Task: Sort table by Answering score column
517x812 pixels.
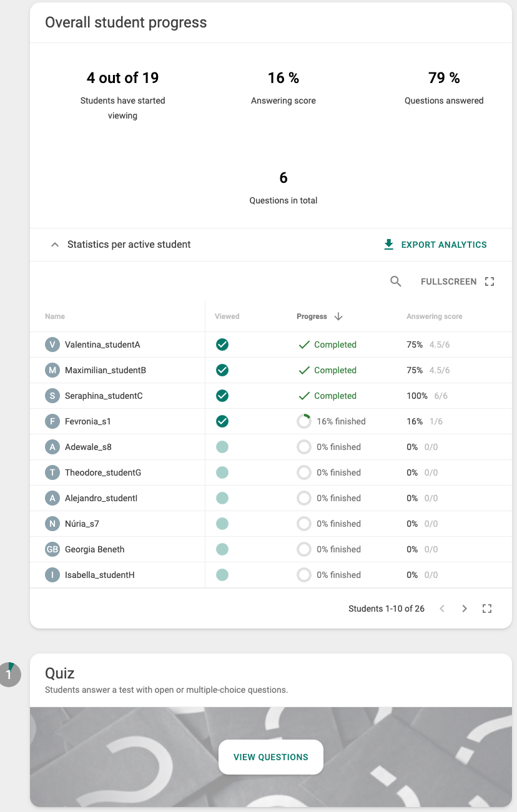Action: coord(435,316)
